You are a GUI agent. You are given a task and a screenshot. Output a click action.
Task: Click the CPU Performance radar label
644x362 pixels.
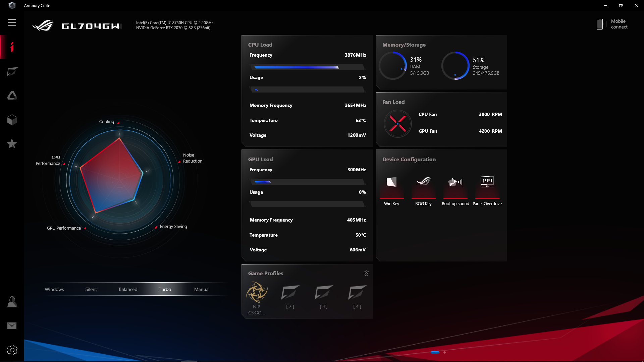click(48, 161)
